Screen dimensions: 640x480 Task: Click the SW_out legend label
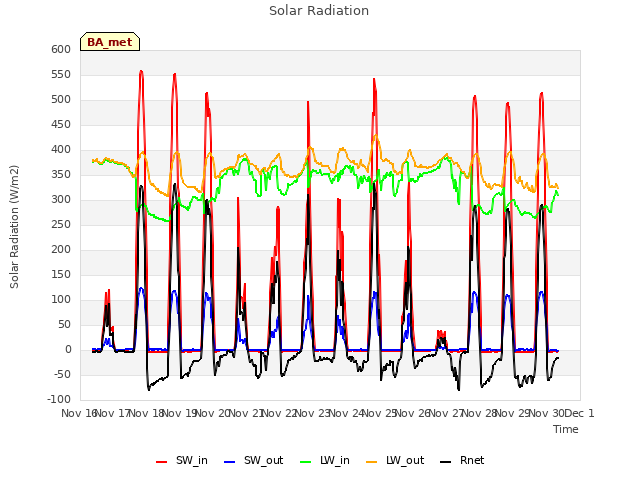point(263,460)
